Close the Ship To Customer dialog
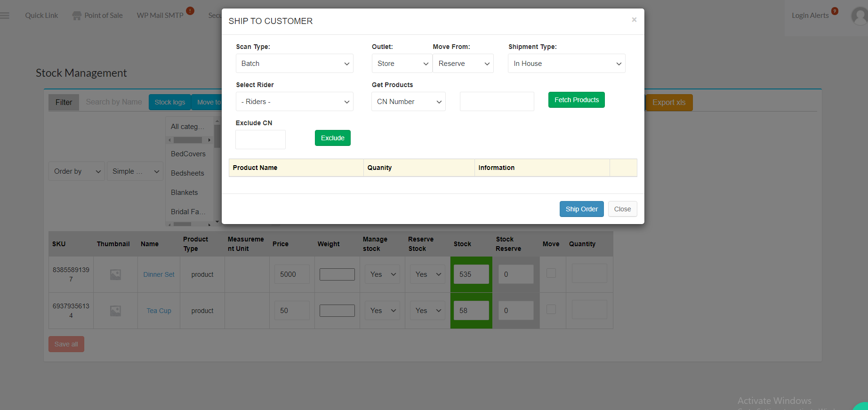868x410 pixels. pyautogui.click(x=634, y=20)
